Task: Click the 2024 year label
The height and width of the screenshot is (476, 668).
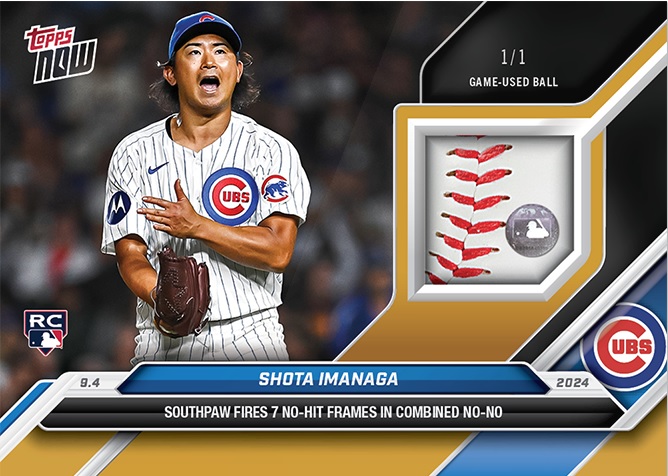Action: tap(573, 382)
